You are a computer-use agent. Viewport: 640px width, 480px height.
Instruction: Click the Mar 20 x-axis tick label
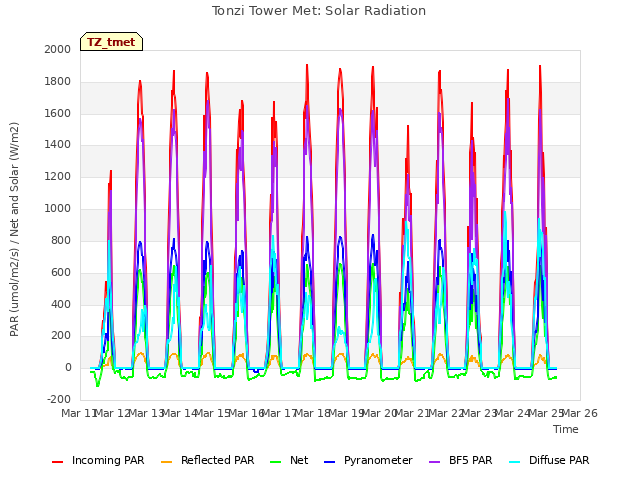(x=379, y=413)
